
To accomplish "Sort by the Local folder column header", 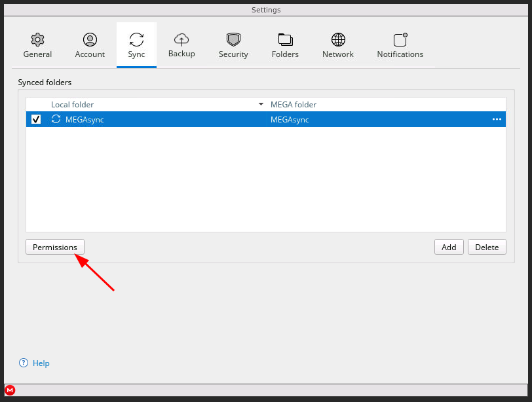I will (x=72, y=104).
